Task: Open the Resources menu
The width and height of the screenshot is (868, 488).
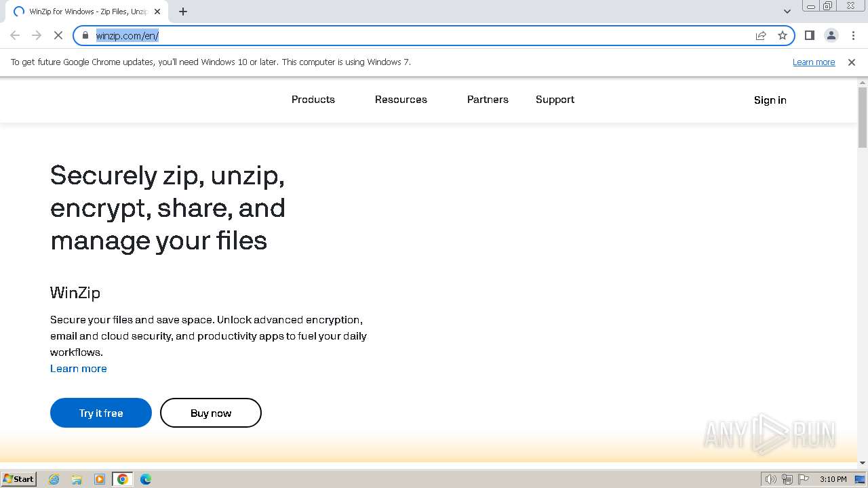Action: tap(401, 100)
